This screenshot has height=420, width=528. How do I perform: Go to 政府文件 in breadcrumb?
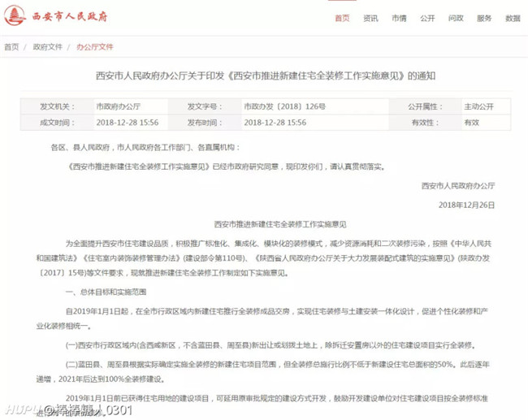coord(47,47)
